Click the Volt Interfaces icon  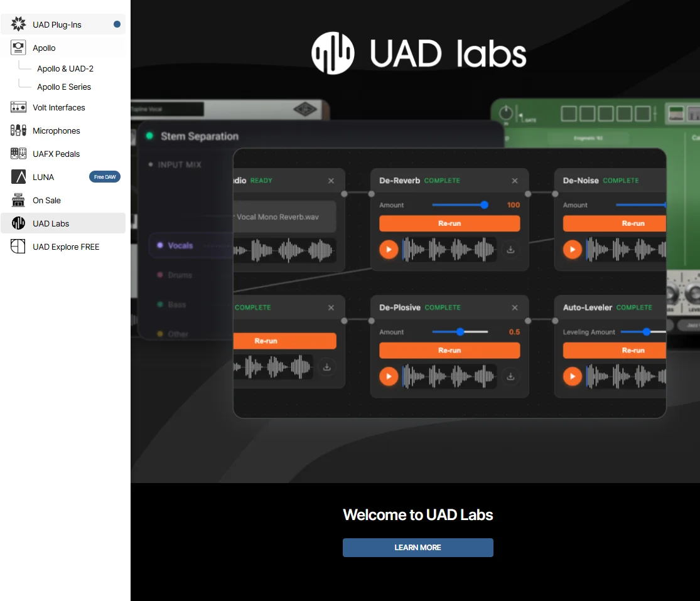(x=18, y=107)
